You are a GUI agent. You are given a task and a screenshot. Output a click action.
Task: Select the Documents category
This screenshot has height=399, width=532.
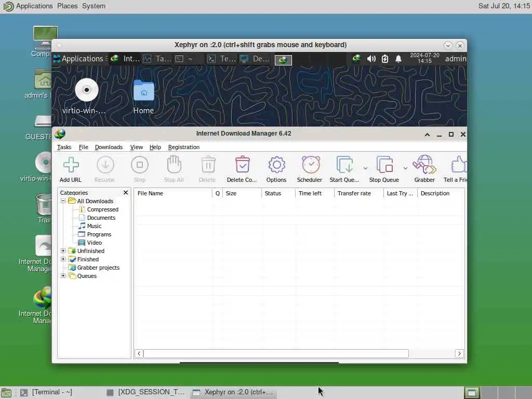pos(101,218)
